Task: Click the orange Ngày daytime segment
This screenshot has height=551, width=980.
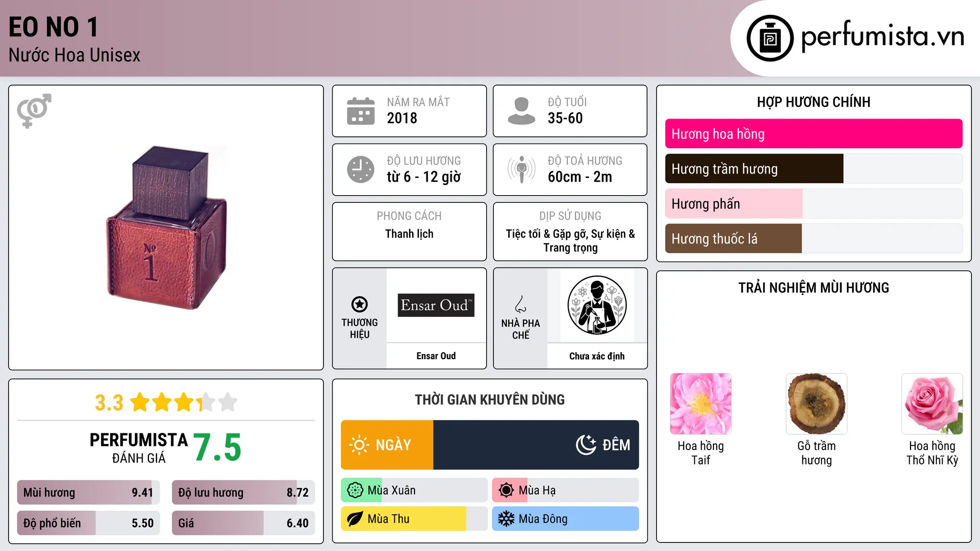Action: 387,445
